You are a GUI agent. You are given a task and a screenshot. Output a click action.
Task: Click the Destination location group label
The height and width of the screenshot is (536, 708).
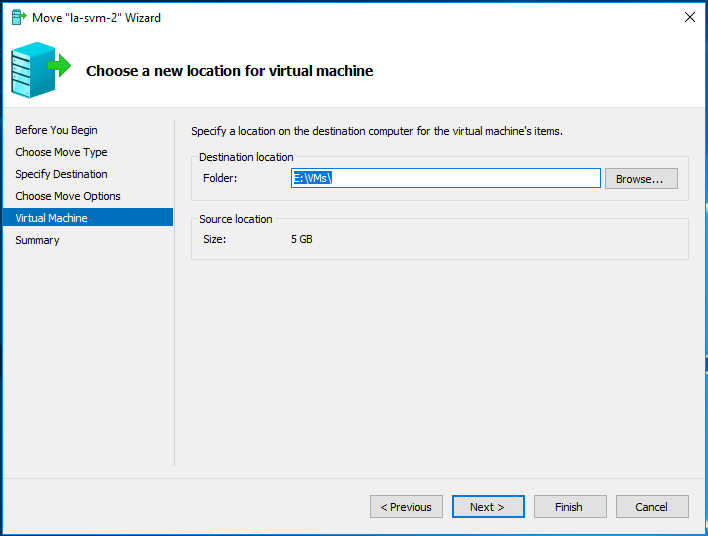246,157
